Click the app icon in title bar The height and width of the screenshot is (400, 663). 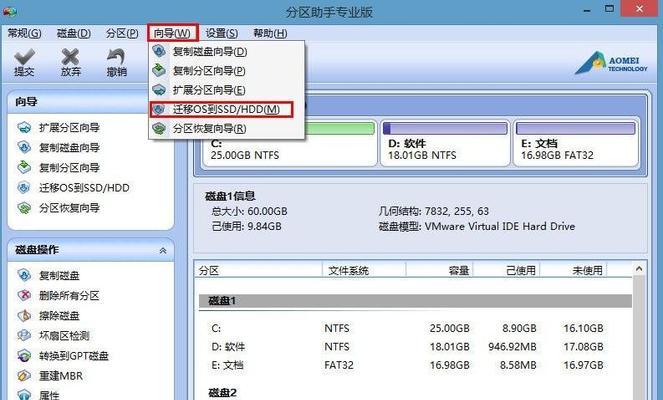coord(9,12)
